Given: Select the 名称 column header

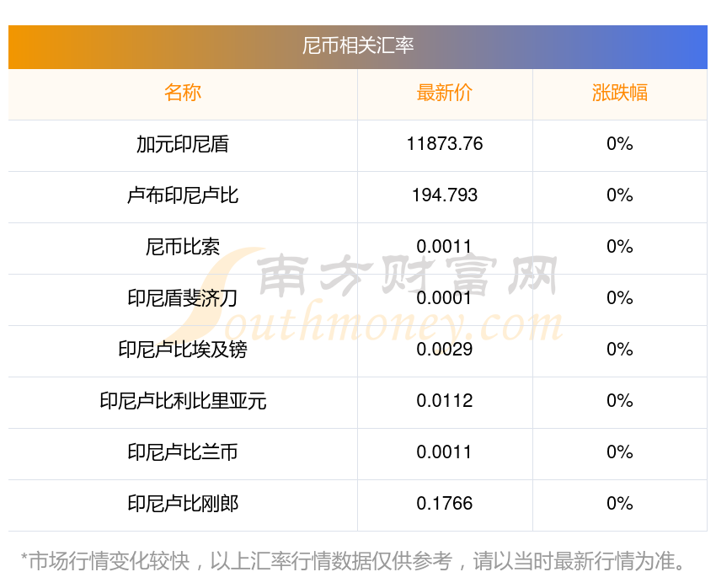Looking at the screenshot, I should (183, 93).
